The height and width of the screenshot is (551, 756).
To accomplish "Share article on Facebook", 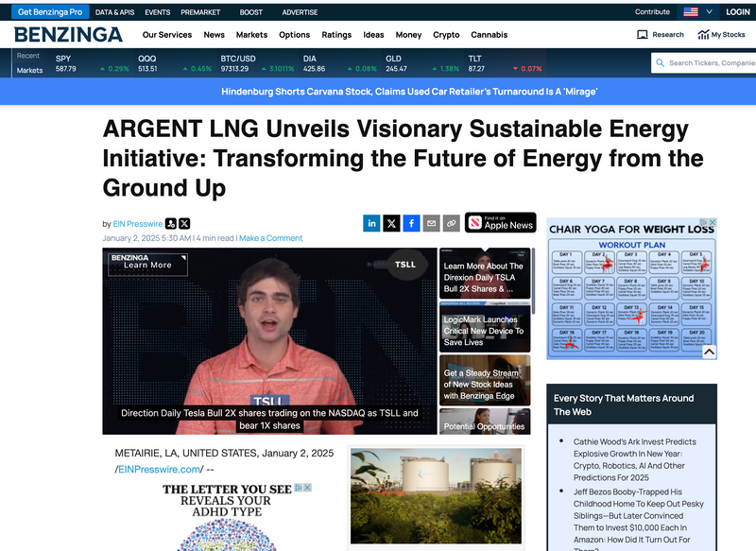I will pyautogui.click(x=412, y=223).
